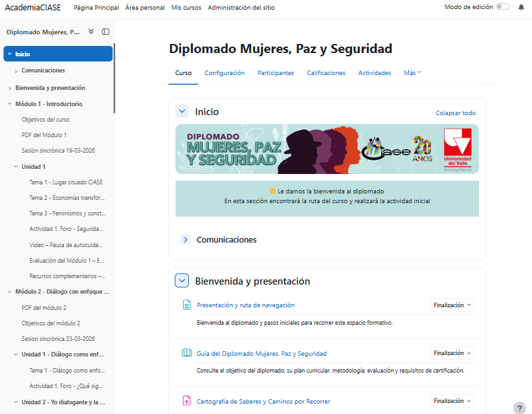This screenshot has height=414, width=532.
Task: Select Objetivos del curso in sidebar
Action: (45, 120)
